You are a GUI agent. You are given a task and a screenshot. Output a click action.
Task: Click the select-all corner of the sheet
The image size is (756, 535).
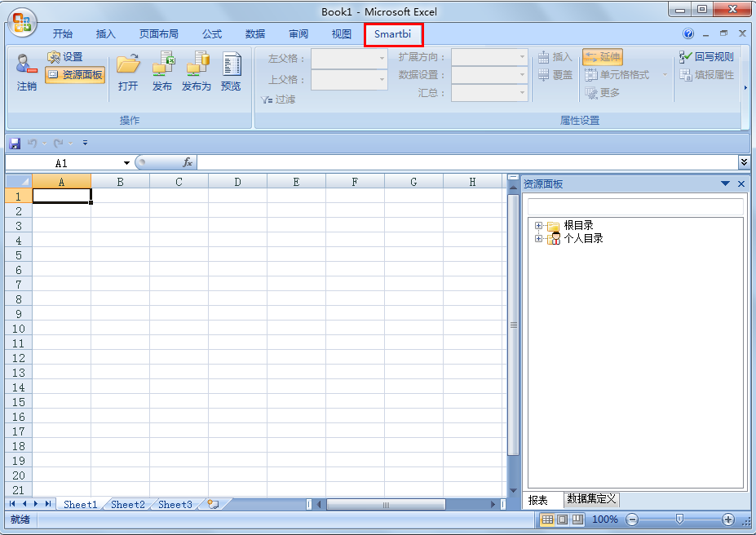[18, 181]
